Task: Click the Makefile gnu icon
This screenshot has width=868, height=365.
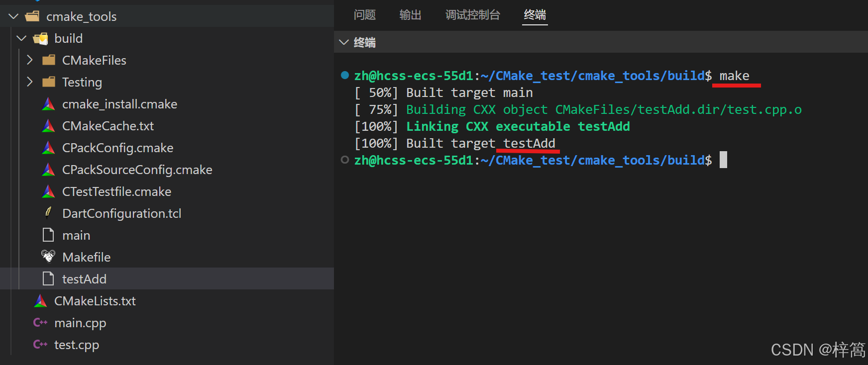Action: [48, 256]
